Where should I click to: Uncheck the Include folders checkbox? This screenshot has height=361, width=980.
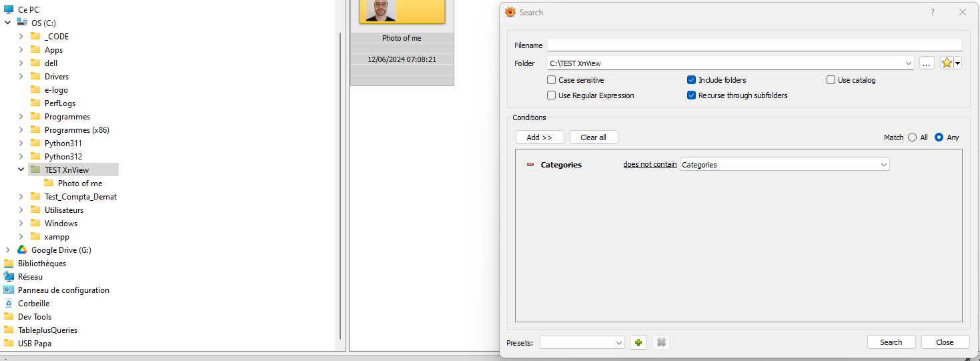(691, 80)
